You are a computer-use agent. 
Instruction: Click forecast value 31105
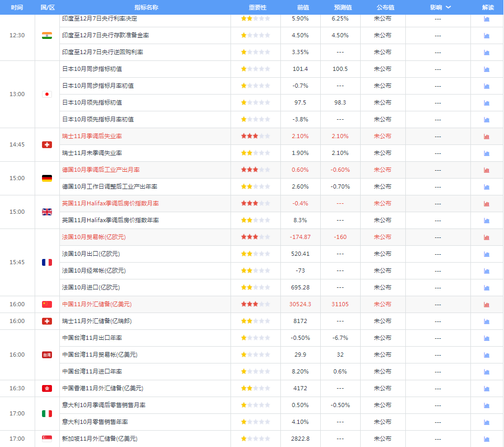click(x=340, y=304)
